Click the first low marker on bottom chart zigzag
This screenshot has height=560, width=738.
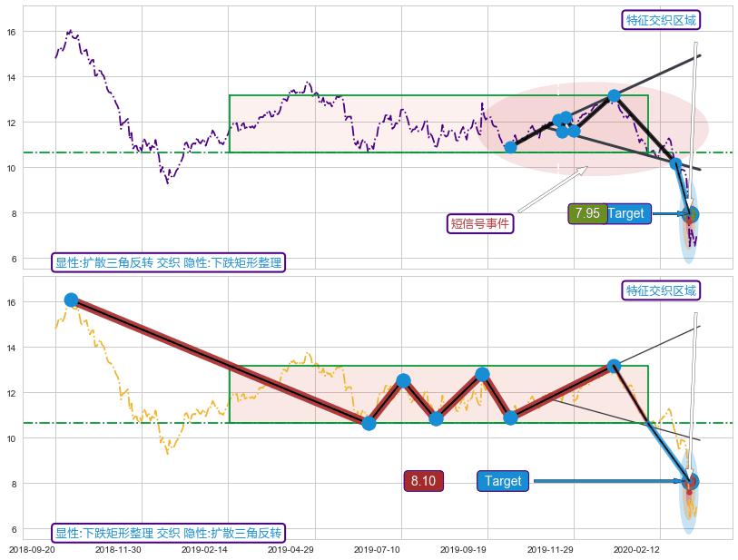pyautogui.click(x=369, y=423)
